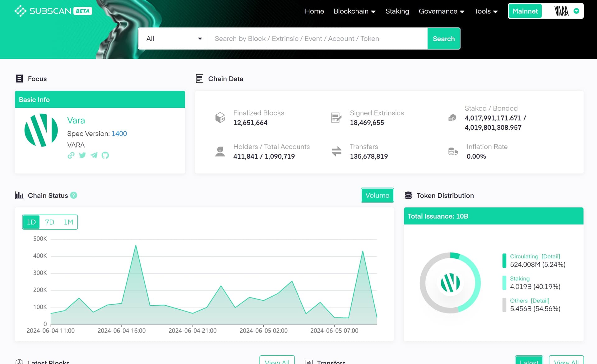
Task: Open the network selector chevron
Action: (576, 11)
